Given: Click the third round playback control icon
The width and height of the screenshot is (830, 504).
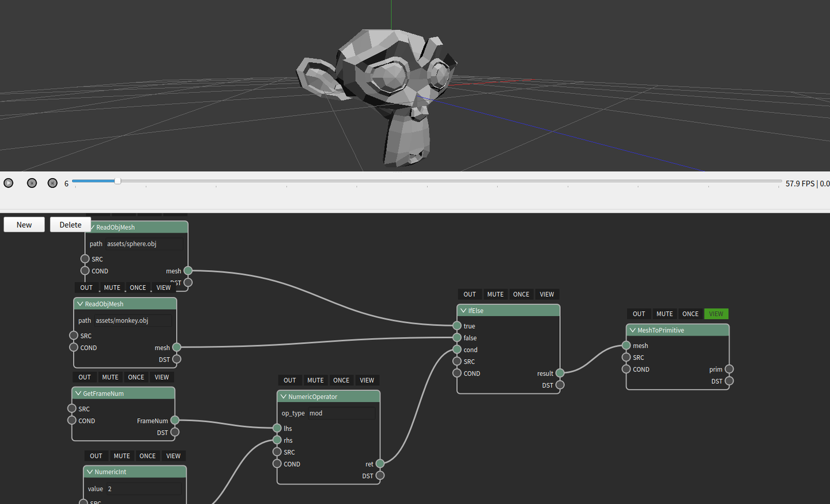Looking at the screenshot, I should [52, 183].
